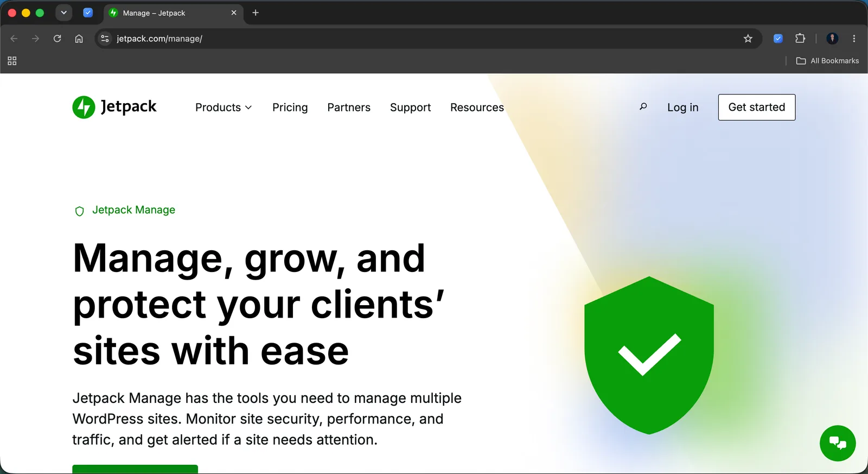Click the Jetpack Manage label link

[133, 210]
